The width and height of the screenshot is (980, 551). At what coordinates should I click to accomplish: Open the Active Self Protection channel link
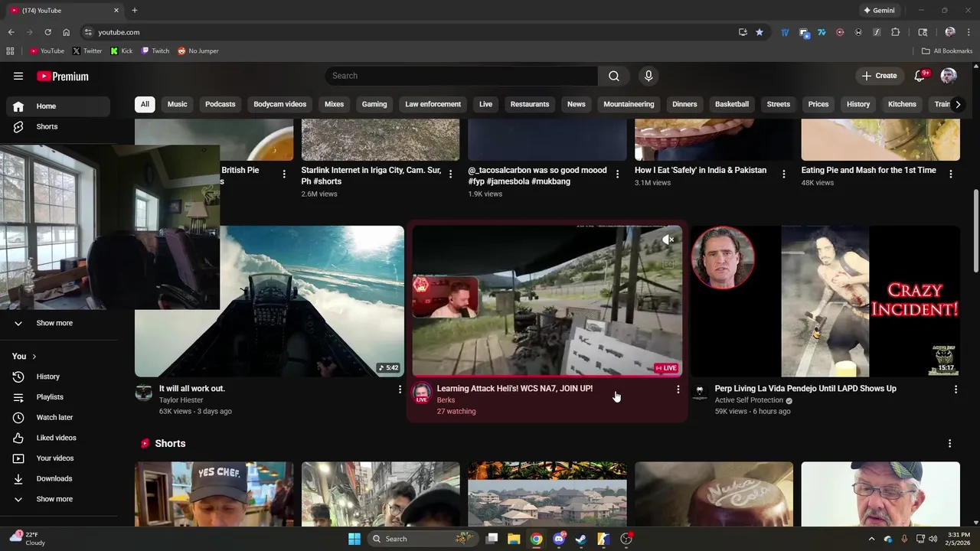pos(749,400)
